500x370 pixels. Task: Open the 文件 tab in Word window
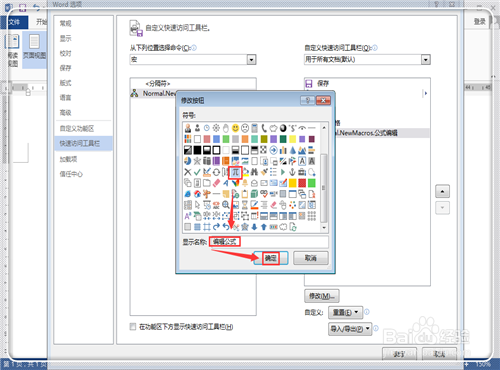(x=14, y=22)
